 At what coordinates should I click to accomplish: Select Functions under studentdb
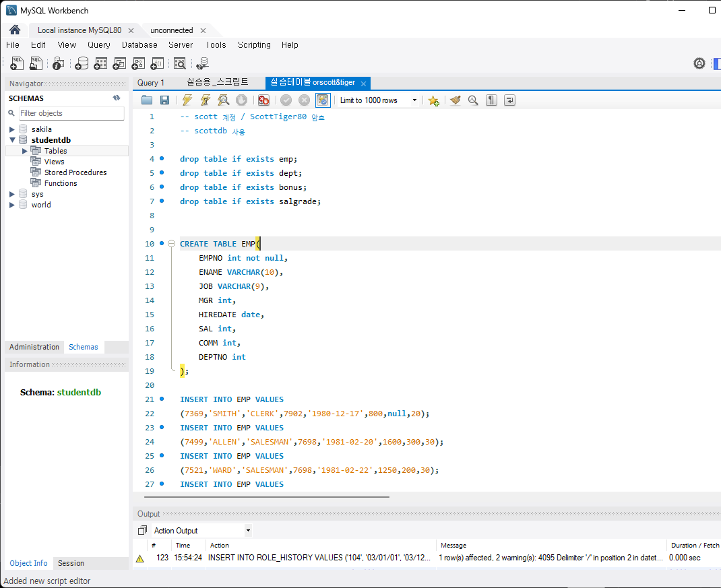(x=61, y=183)
